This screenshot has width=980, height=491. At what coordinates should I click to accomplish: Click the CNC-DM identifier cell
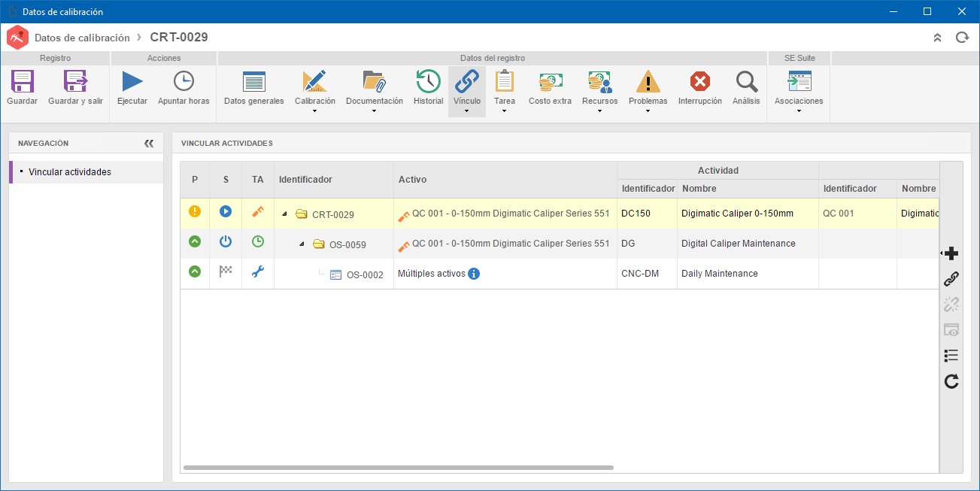click(647, 274)
